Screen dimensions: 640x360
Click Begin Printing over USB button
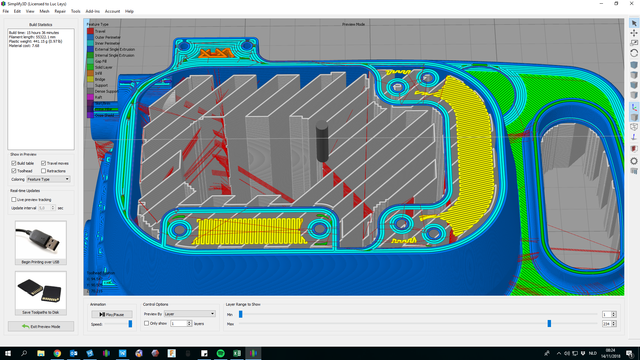41,243
